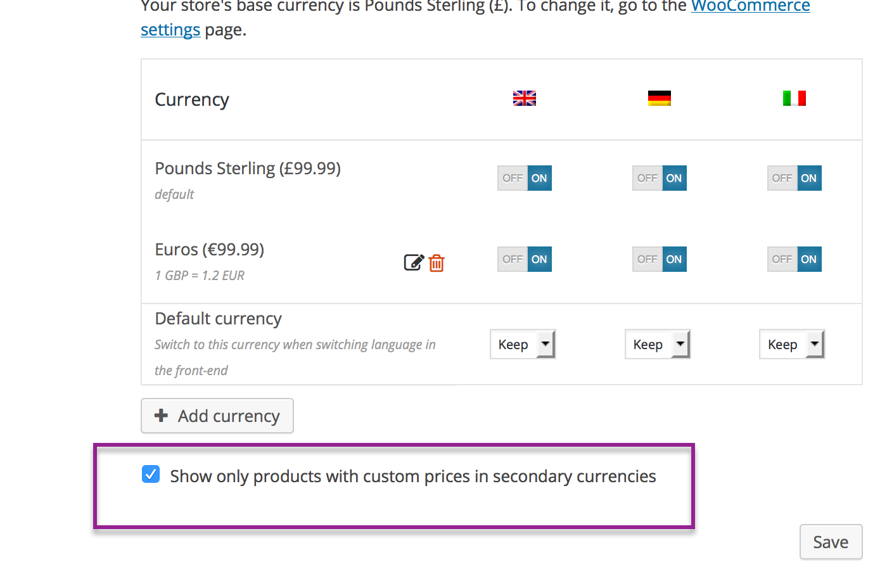887x588 pixels.
Task: Toggle Pounds Sterling for Italian language
Action: tap(794, 178)
